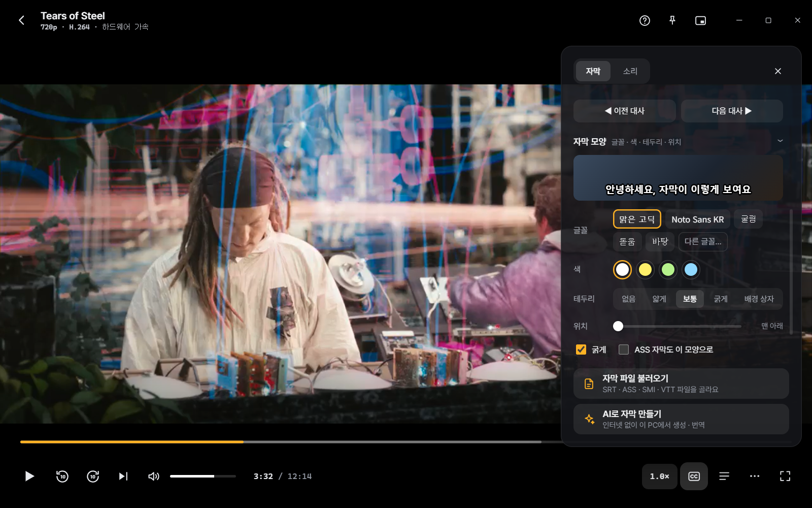This screenshot has height=508, width=812.
Task: Click the 12:14 total duration text
Action: pyautogui.click(x=299, y=476)
